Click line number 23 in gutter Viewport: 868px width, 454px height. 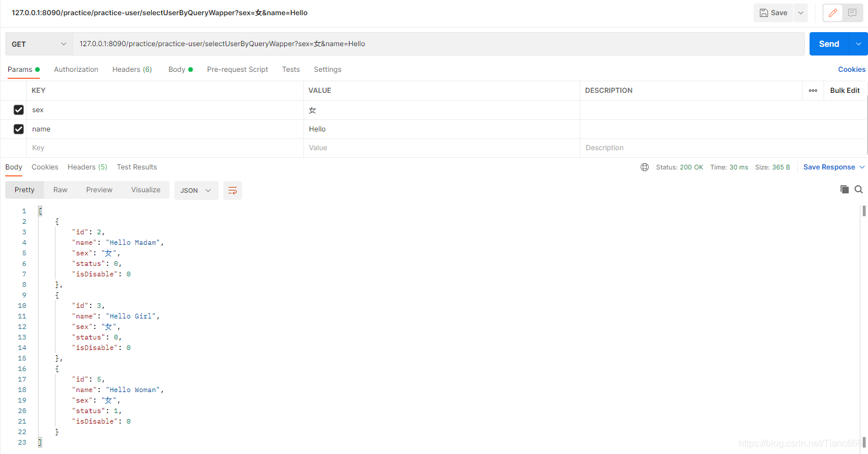22,442
